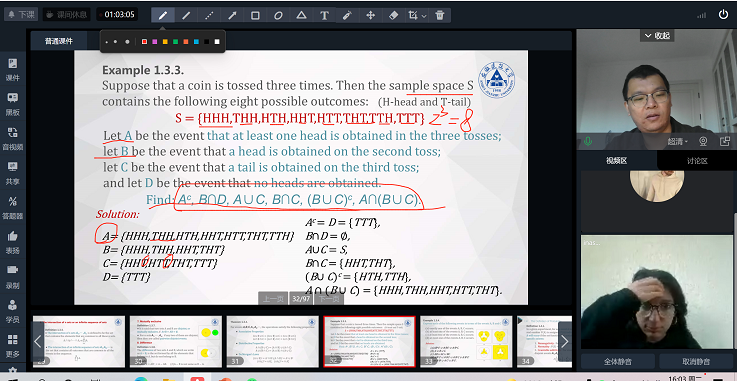737x381 pixels.
Task: Select the text tool T icon
Action: pos(324,15)
